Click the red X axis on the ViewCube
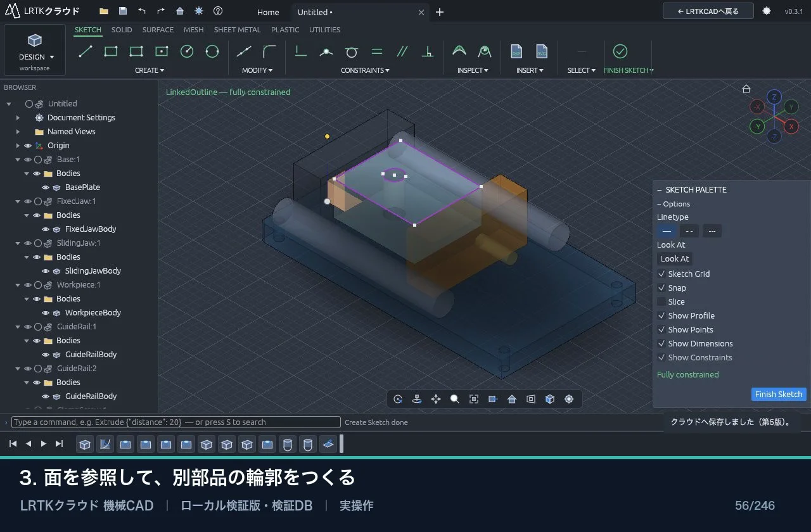 [791, 126]
